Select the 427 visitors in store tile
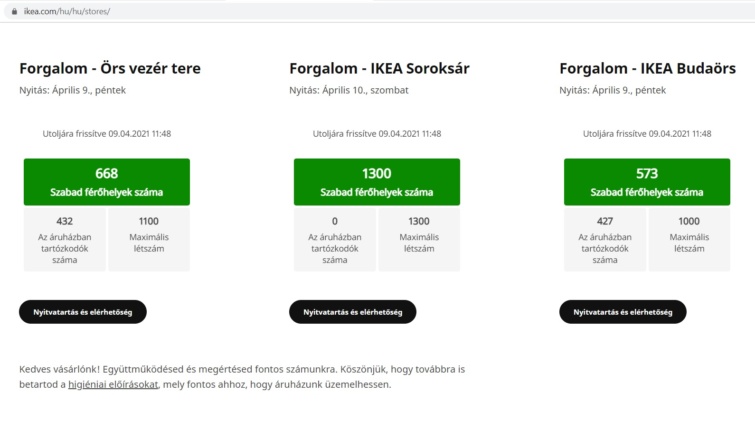 click(x=605, y=239)
